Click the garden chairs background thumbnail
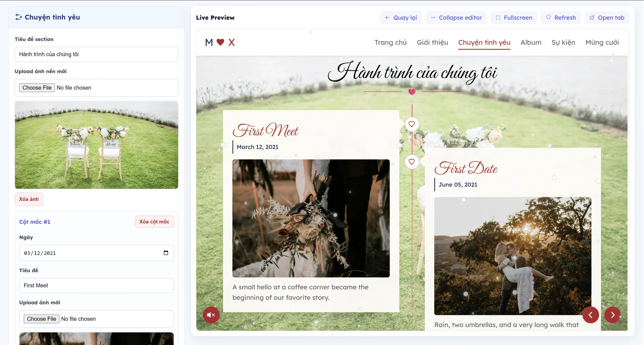This screenshot has width=644, height=345. tap(96, 145)
